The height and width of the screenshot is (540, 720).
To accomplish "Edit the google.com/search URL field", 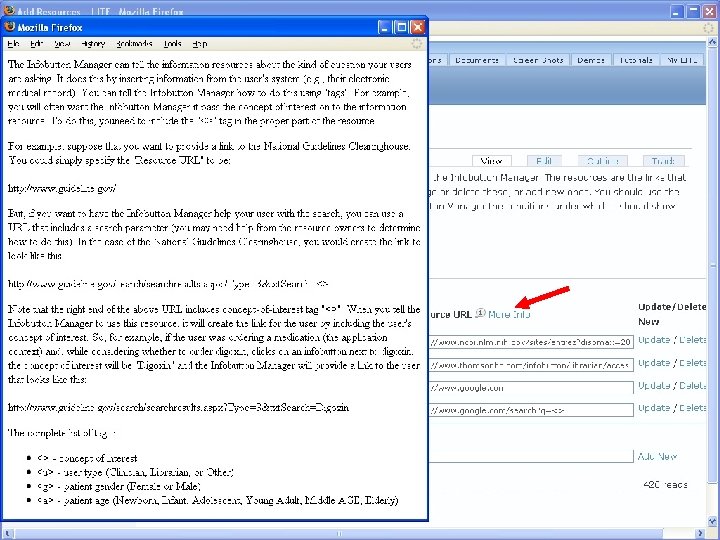I will click(531, 410).
